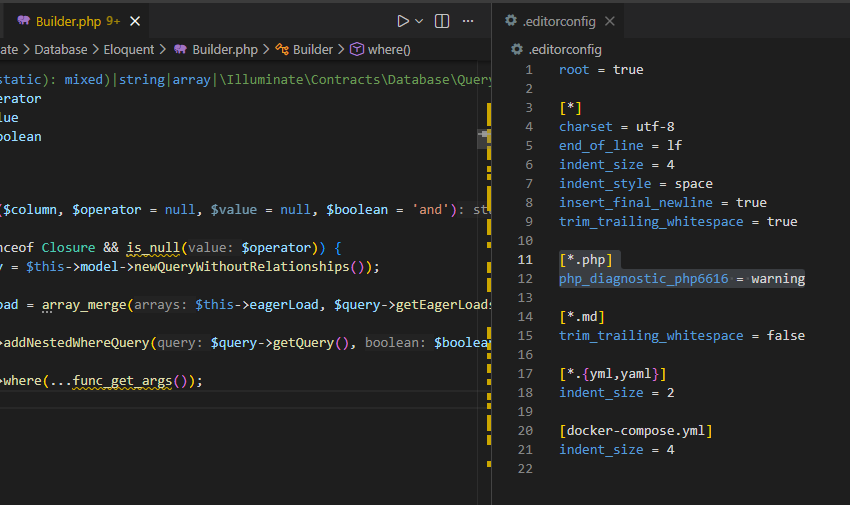850x505 pixels.
Task: Open the Run options dropdown arrow
Action: point(419,21)
